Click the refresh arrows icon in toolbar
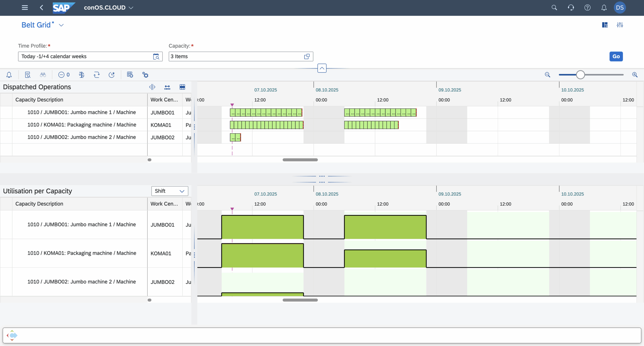This screenshot has width=644, height=346. click(97, 75)
